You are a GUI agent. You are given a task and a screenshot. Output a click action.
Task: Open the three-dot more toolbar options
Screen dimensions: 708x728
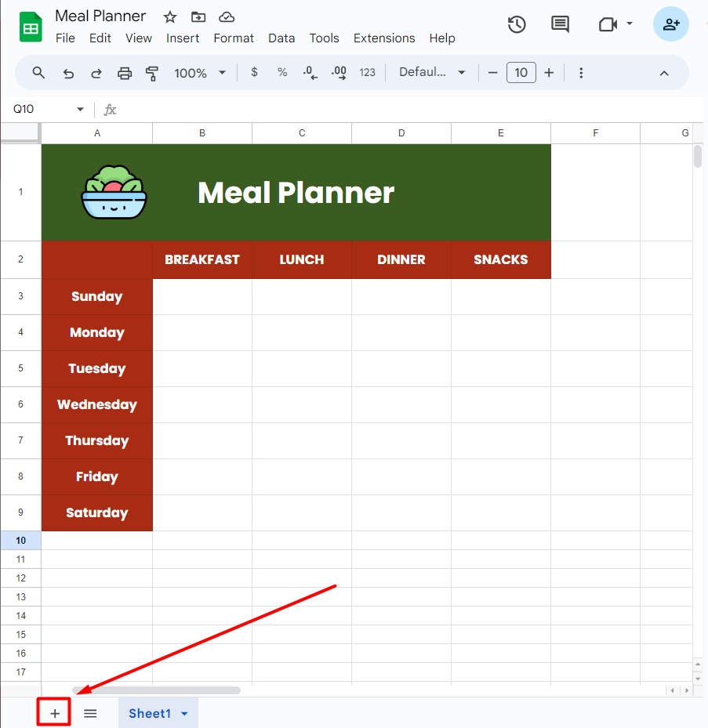tap(581, 73)
